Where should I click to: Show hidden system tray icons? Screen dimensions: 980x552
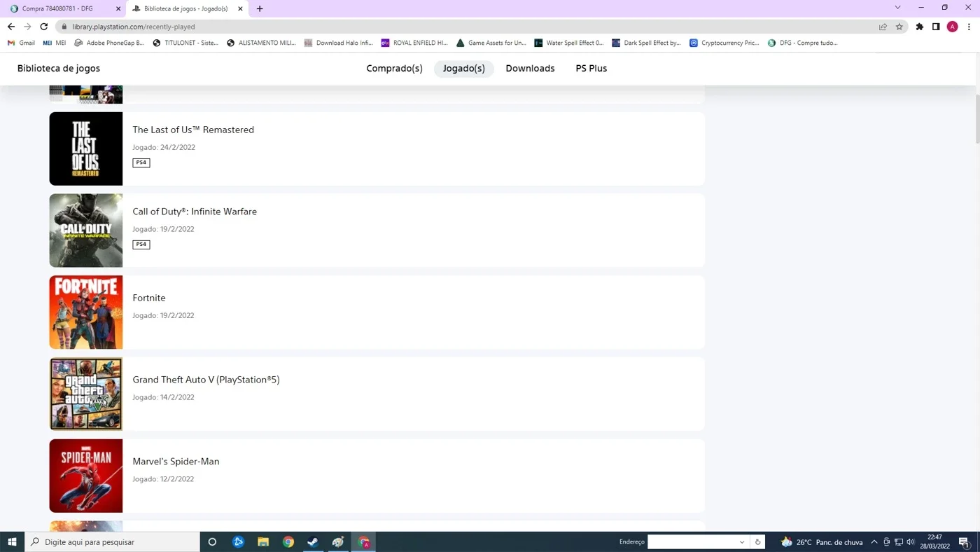874,541
